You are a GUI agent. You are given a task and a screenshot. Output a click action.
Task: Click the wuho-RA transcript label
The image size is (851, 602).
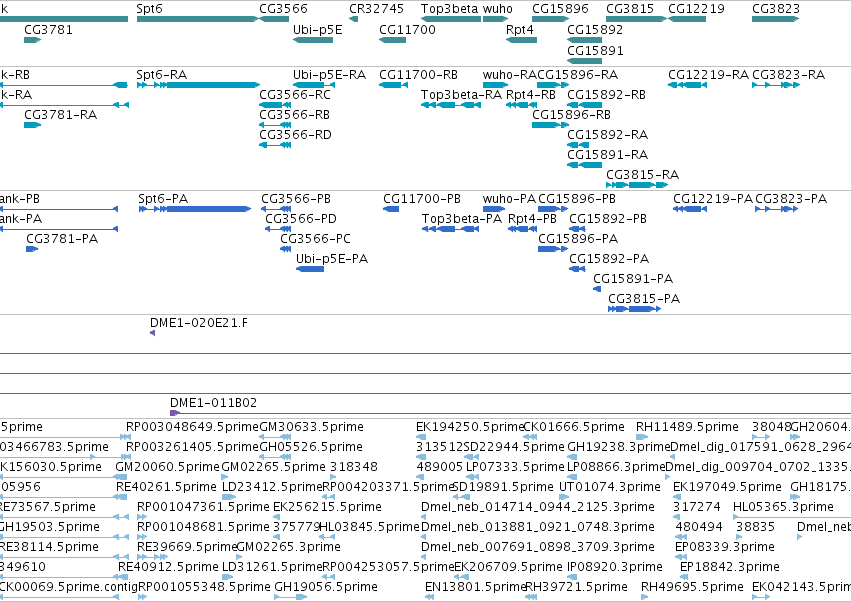[509, 74]
